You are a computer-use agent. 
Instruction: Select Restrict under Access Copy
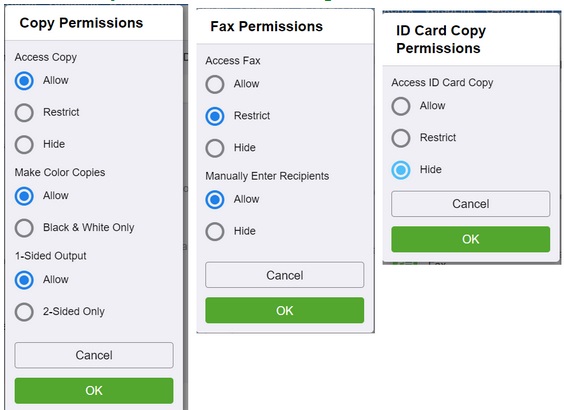24,113
